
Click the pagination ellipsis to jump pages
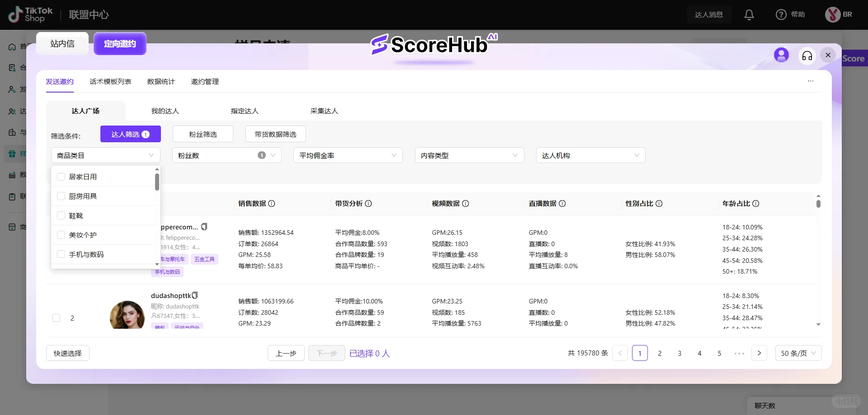click(739, 353)
